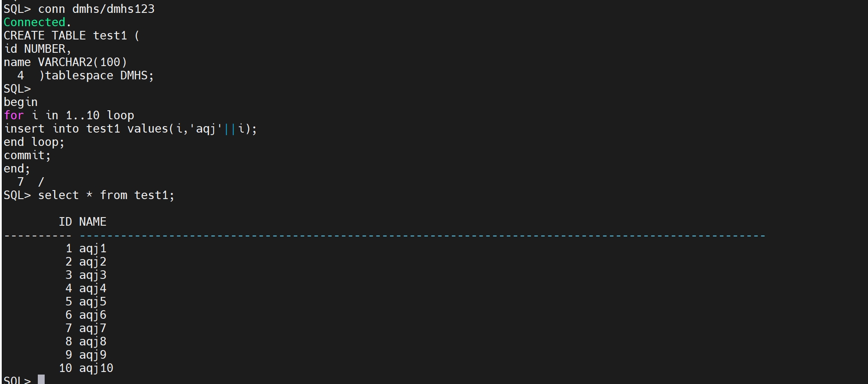Click the blue || concatenation operator

tap(230, 129)
